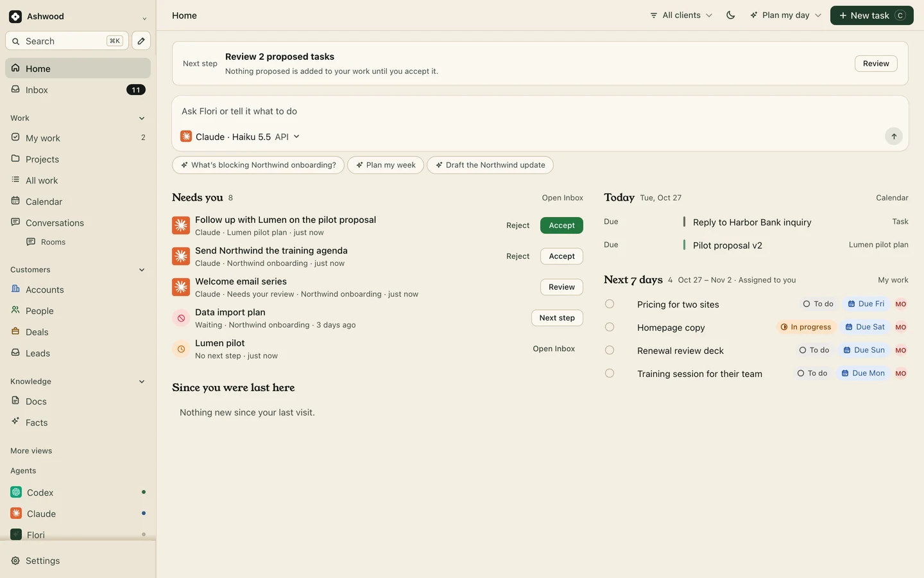Viewport: 924px width, 578px height.
Task: Open the All clients filter dropdown
Action: pos(681,15)
